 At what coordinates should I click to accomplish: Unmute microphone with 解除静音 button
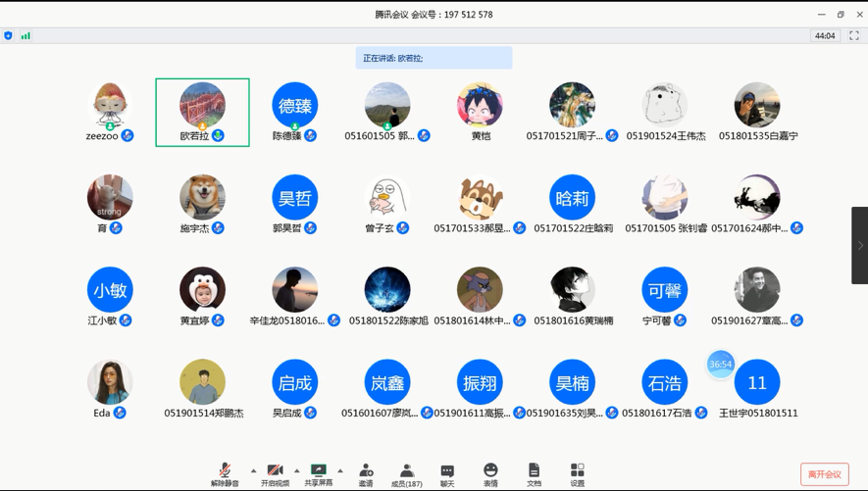tap(225, 474)
